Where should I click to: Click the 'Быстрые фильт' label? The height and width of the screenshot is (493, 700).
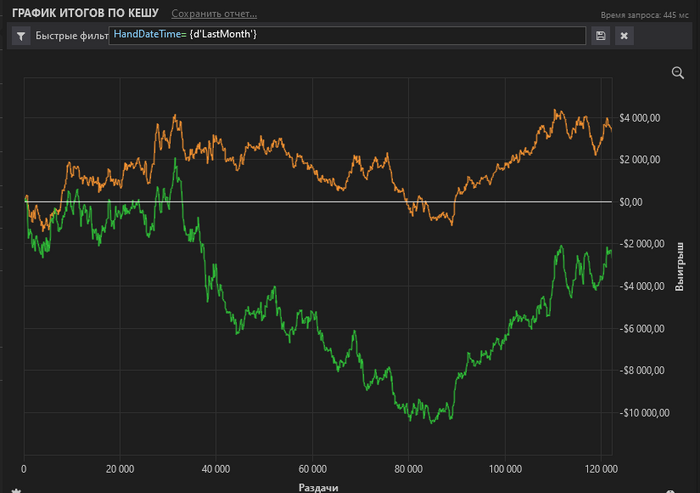tap(72, 36)
